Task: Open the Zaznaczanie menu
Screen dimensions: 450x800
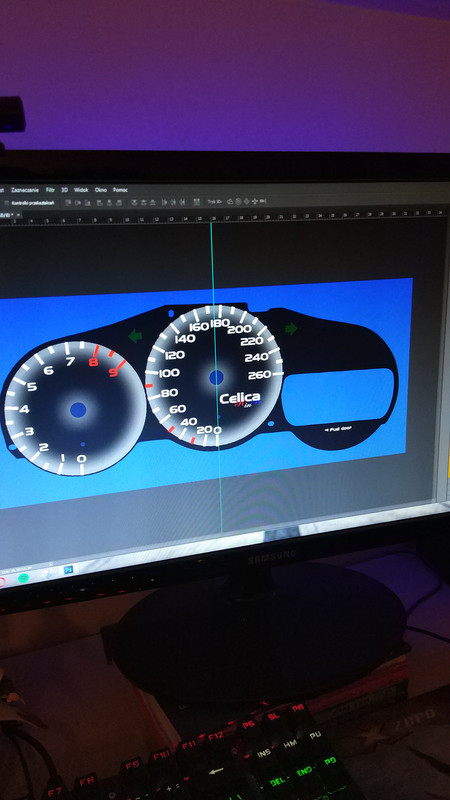Action: [24, 190]
